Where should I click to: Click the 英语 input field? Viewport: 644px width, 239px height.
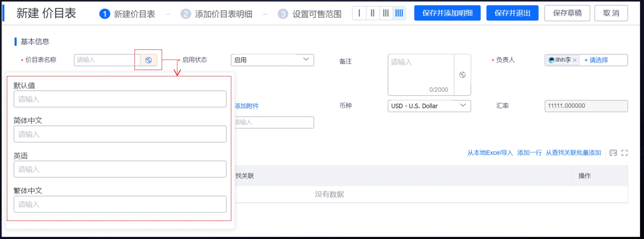120,169
